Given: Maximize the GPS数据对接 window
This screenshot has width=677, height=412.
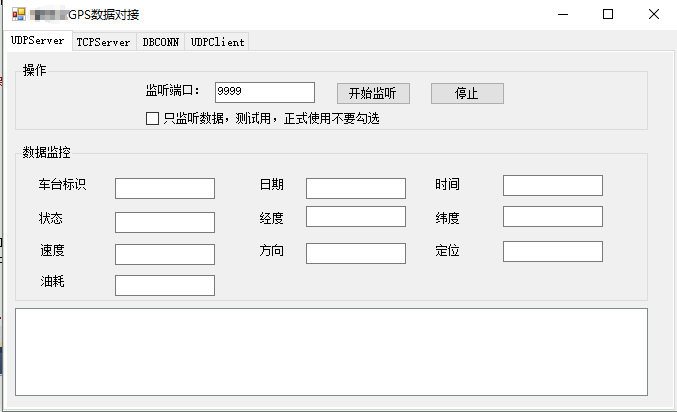Looking at the screenshot, I should pos(608,14).
